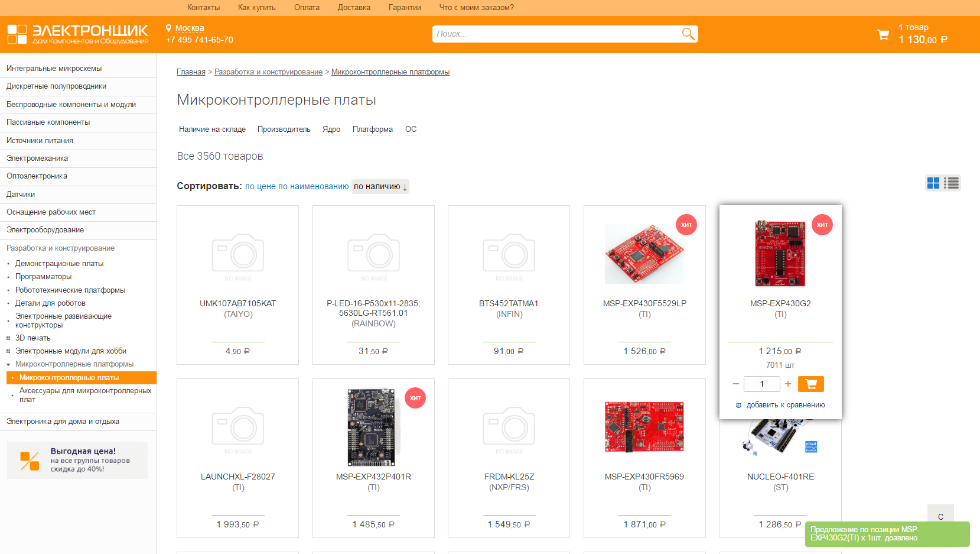This screenshot has height=554, width=980.
Task: Switch to list view icon
Action: [x=951, y=183]
